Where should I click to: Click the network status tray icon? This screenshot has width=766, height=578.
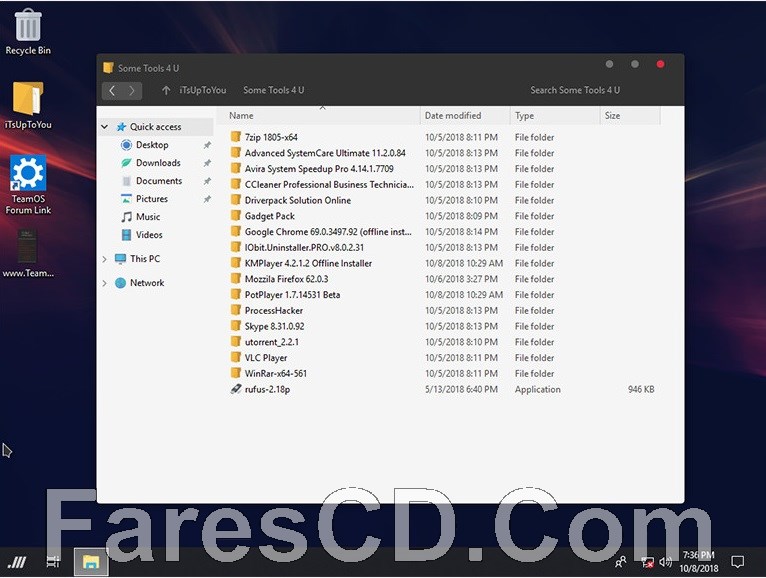tap(647, 562)
